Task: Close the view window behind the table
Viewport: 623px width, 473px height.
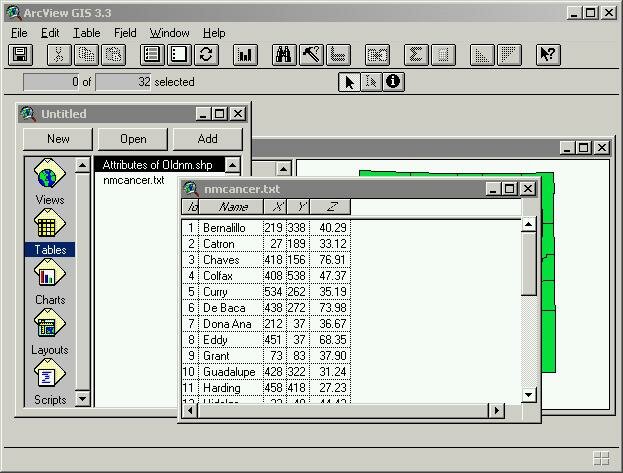Action: pyautogui.click(x=602, y=148)
